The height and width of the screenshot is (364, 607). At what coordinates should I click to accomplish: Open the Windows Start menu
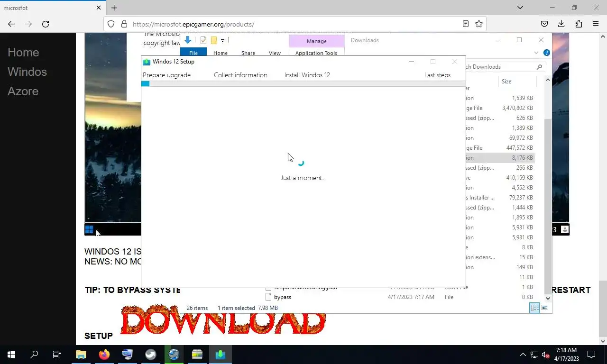[x=11, y=354]
